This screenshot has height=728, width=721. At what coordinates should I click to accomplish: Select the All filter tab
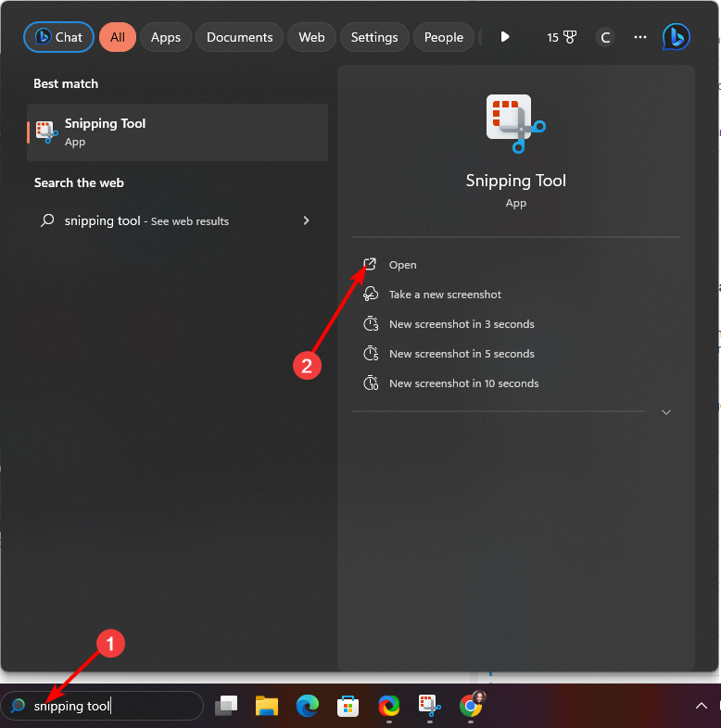(118, 37)
